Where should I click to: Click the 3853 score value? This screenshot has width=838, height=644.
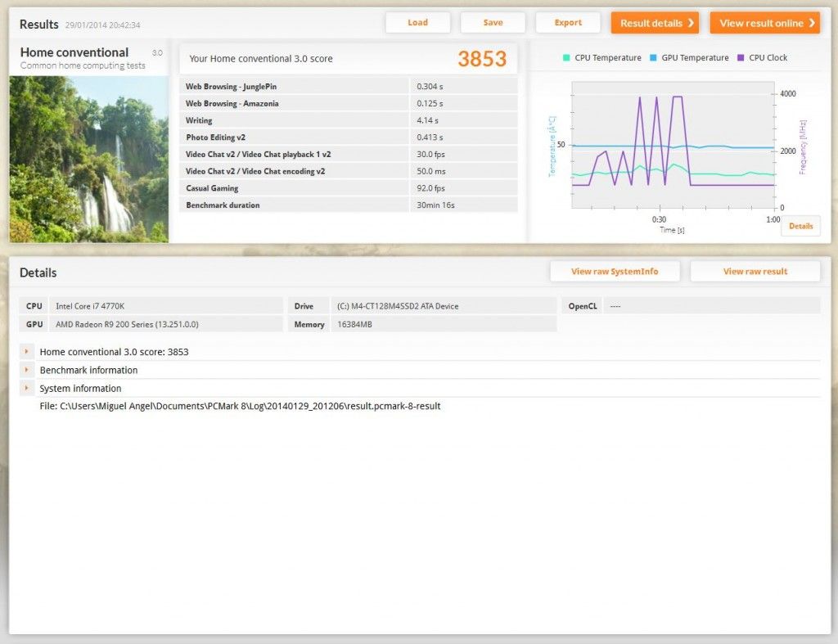point(481,59)
